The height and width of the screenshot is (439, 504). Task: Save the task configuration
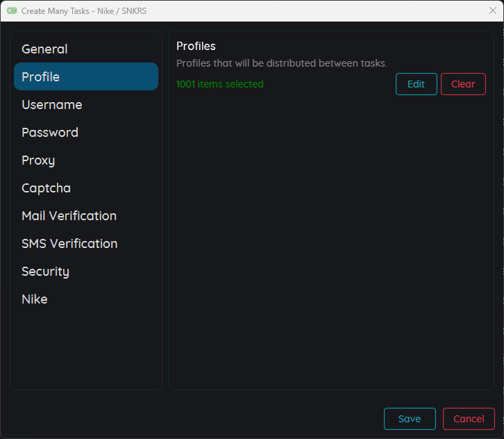[410, 419]
